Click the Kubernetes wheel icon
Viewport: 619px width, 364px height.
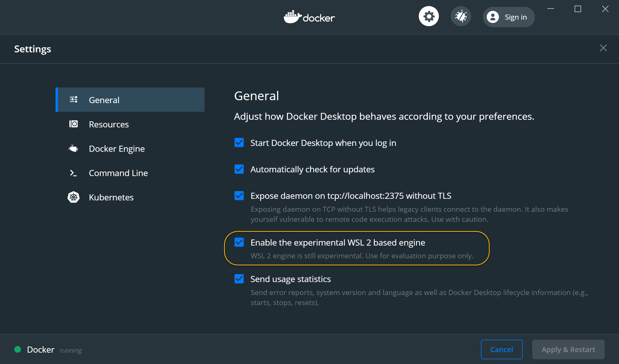(74, 197)
